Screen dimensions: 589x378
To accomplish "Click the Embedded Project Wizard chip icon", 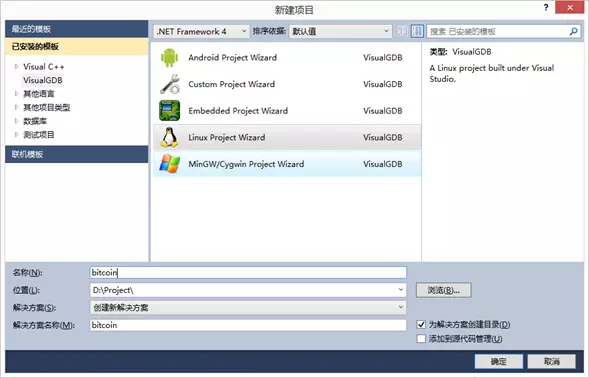I will [169, 110].
